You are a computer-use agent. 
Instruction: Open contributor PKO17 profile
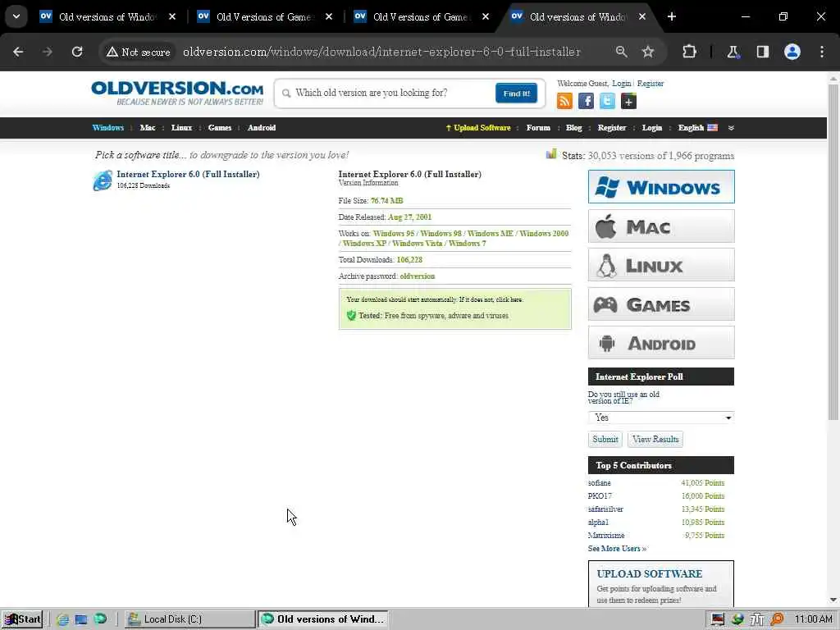coord(600,496)
